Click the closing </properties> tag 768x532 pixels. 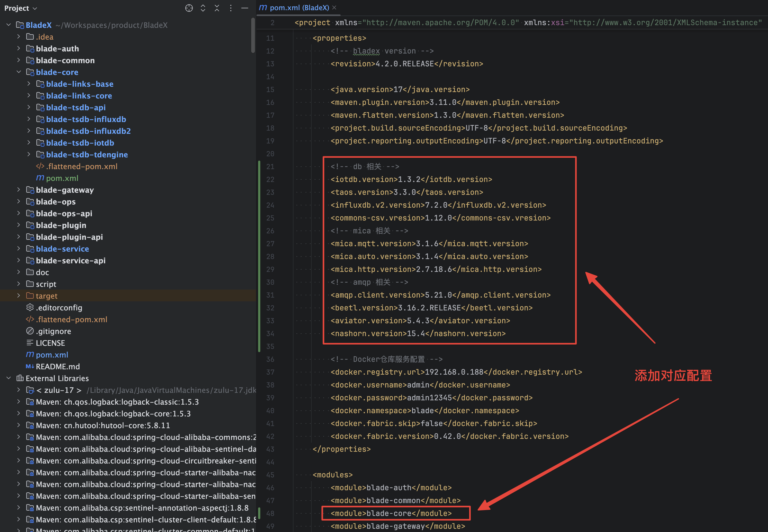(341, 449)
